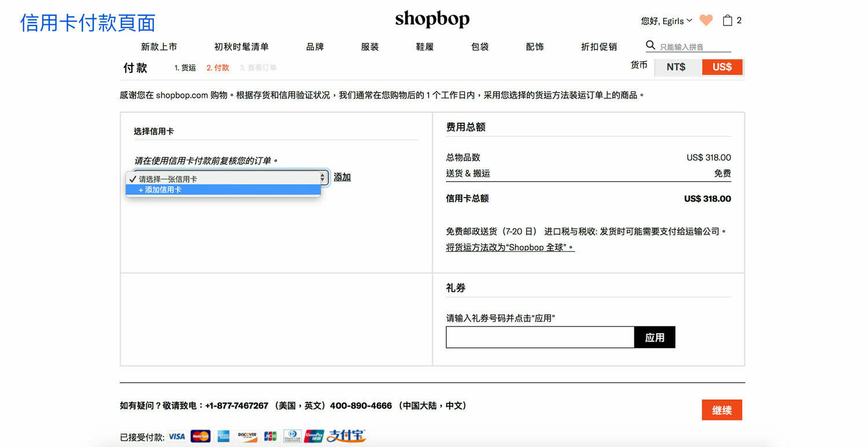Open 包袋 menu
Viewport: 868px width, 447px height.
coord(480,47)
